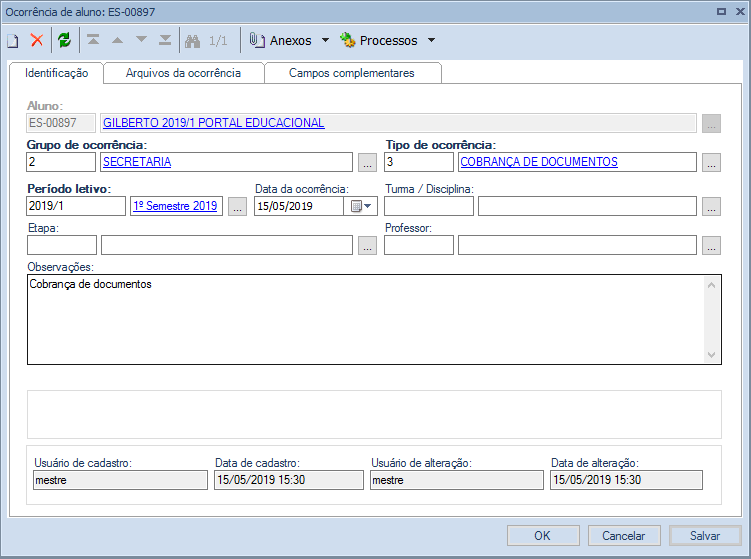Open the Campos complementares tab
751x559 pixels.
(352, 73)
